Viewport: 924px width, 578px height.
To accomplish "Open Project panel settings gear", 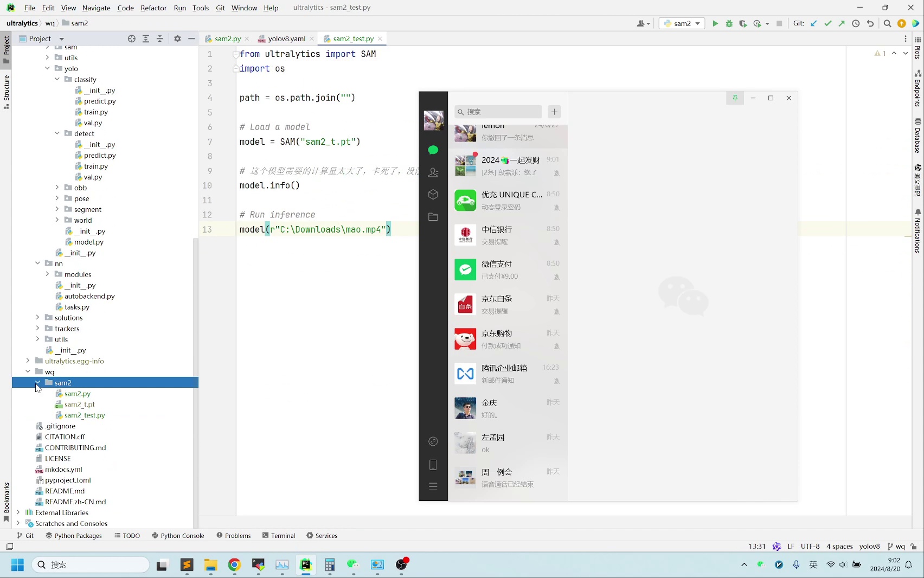I will [177, 38].
